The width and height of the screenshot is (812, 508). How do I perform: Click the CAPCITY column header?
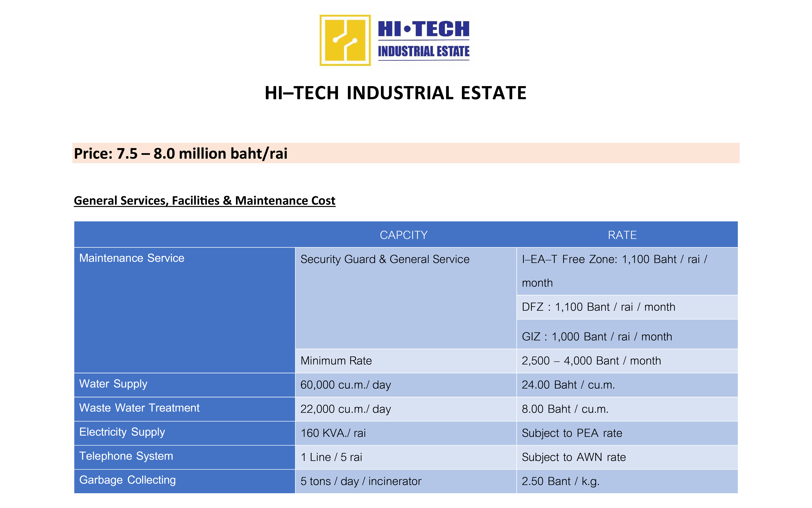403,235
